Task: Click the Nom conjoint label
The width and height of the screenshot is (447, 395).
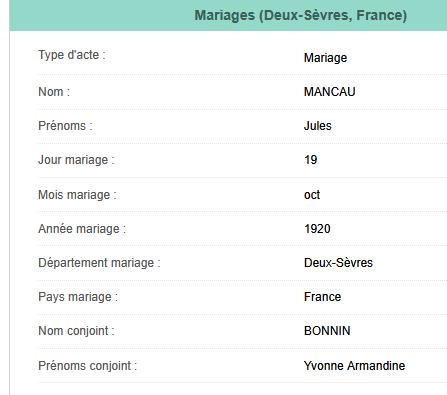Action: pos(76,331)
